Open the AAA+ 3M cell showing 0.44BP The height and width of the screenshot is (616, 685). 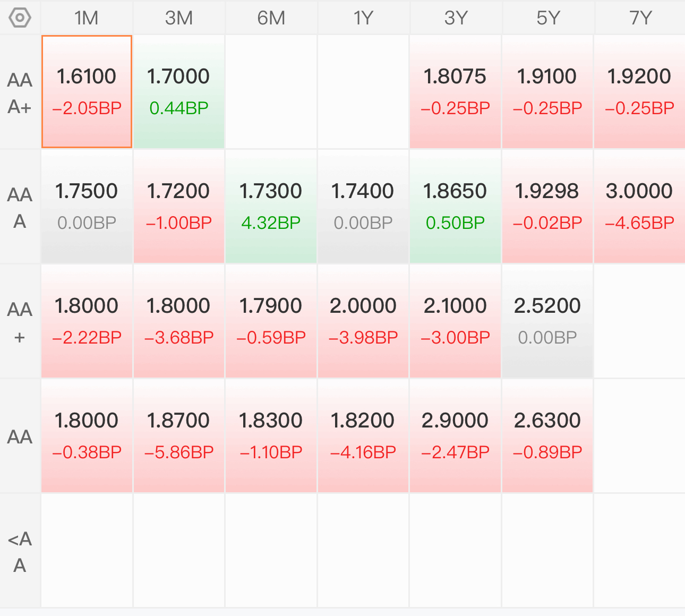coord(179,92)
